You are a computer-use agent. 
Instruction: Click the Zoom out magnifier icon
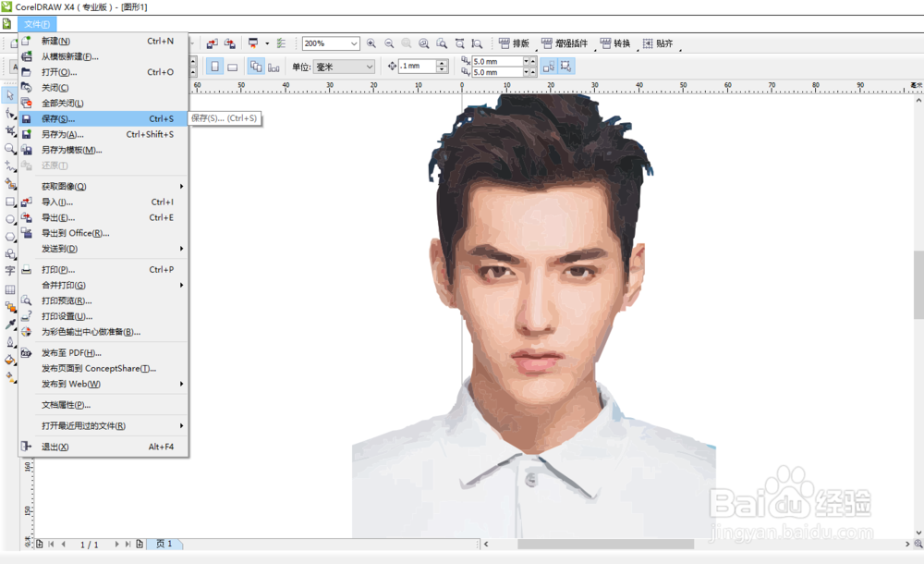[x=389, y=43]
